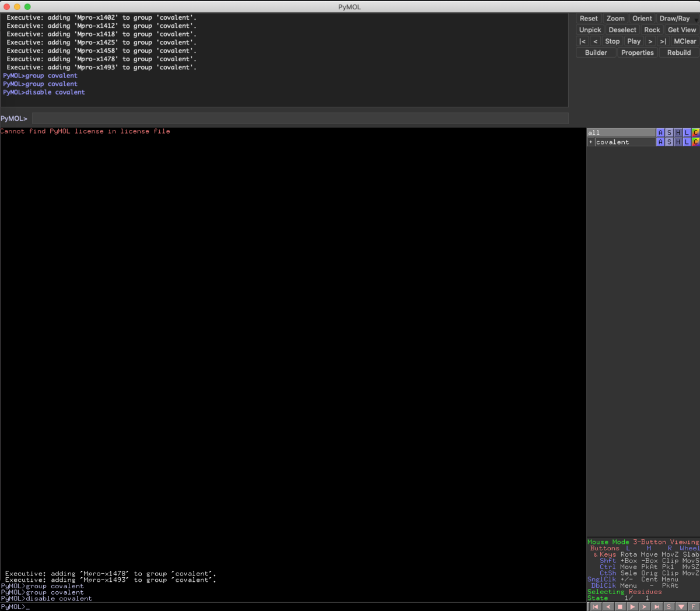Screen dimensions: 700x611
Task: Jump to last state in bottom bar
Action: click(x=657, y=607)
